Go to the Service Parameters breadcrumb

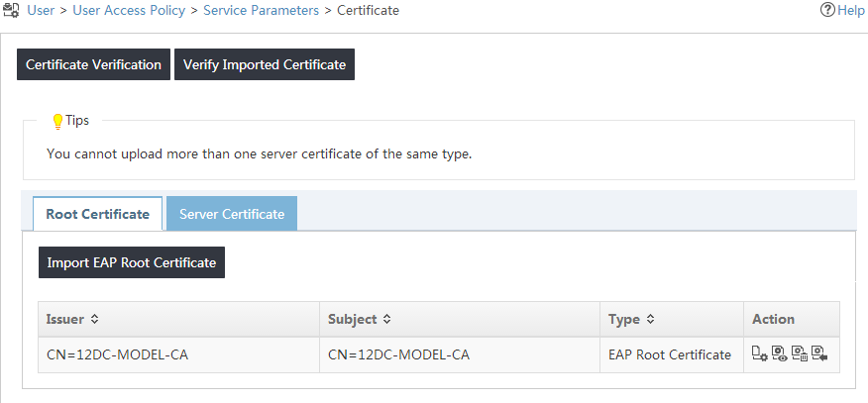tap(262, 11)
